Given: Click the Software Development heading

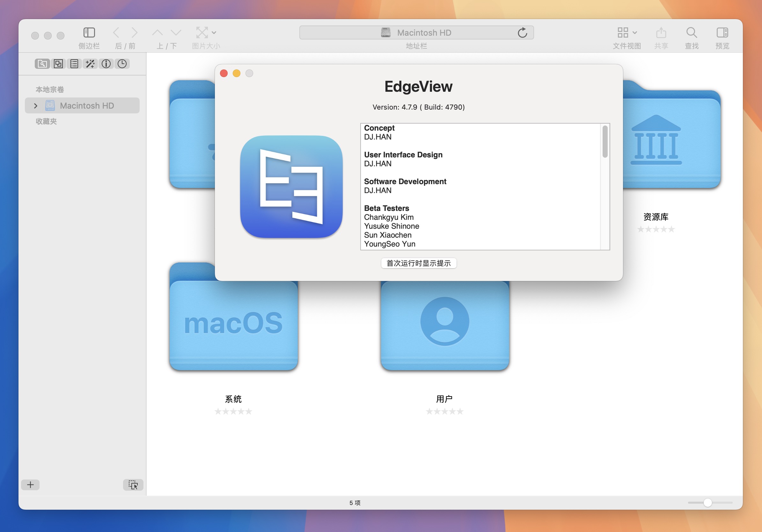Looking at the screenshot, I should point(405,182).
